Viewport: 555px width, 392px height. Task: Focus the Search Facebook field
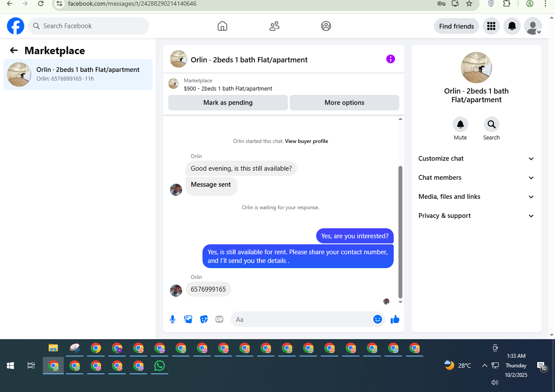88,26
